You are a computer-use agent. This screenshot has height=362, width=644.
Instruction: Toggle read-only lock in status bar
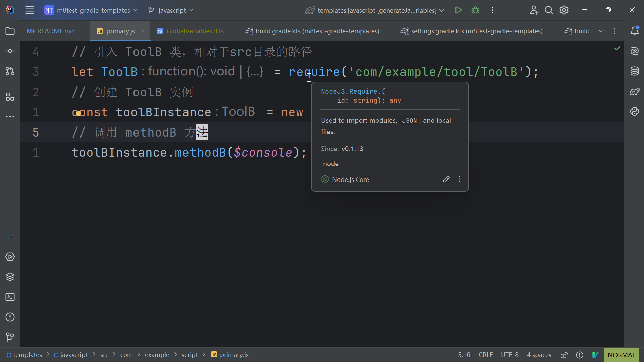pyautogui.click(x=564, y=355)
